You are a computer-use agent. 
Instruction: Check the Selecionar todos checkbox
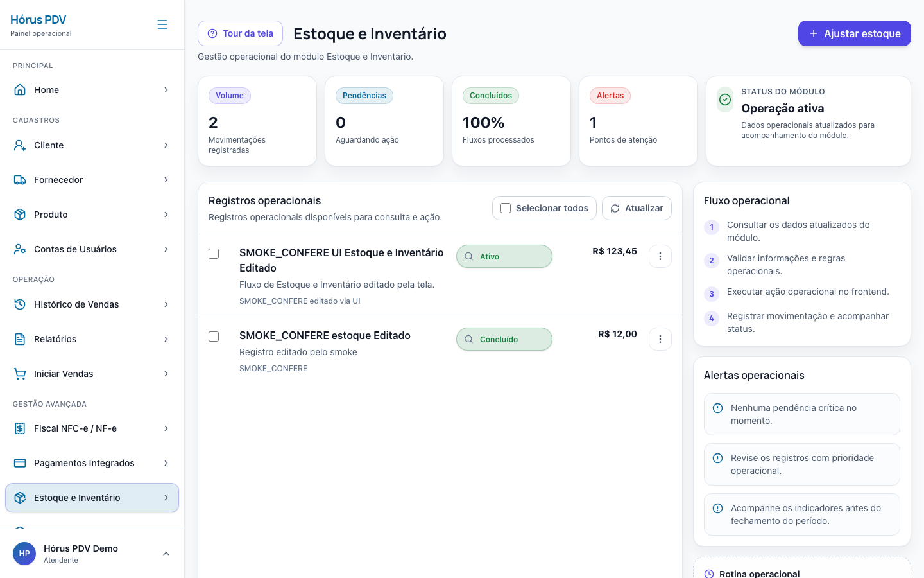506,208
